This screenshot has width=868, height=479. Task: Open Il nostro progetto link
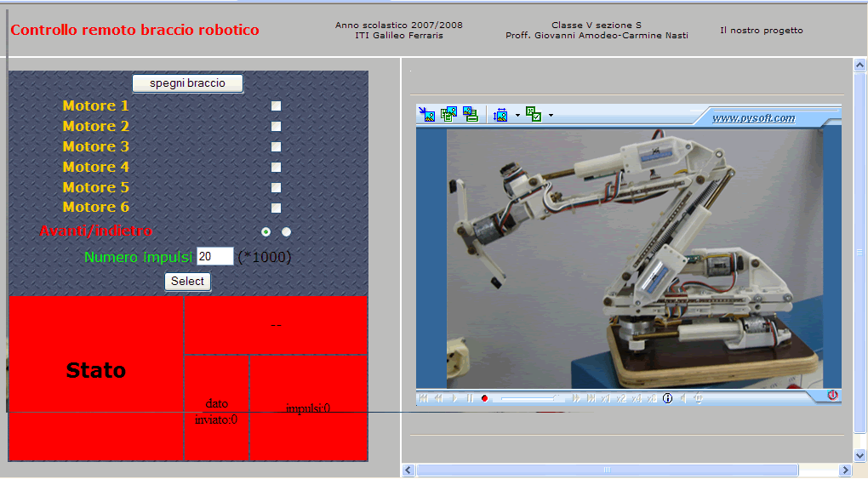pyautogui.click(x=761, y=31)
